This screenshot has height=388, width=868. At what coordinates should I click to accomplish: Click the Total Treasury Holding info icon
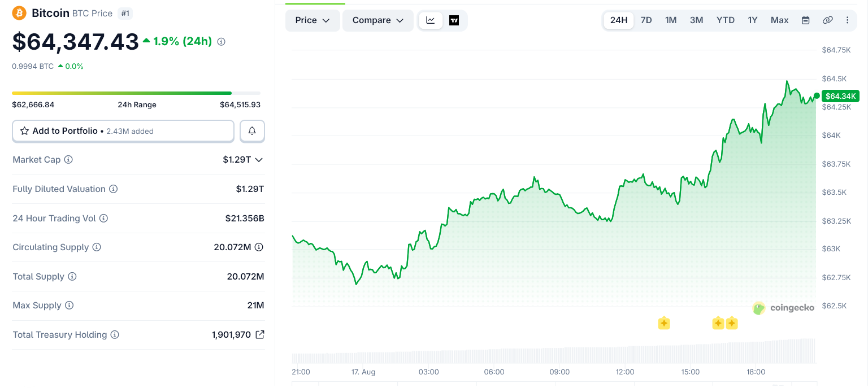(x=115, y=335)
